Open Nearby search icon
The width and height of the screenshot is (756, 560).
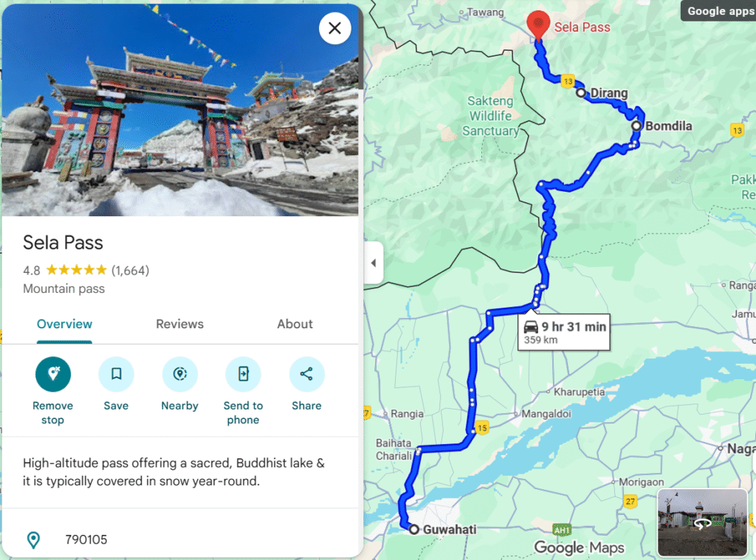click(180, 374)
